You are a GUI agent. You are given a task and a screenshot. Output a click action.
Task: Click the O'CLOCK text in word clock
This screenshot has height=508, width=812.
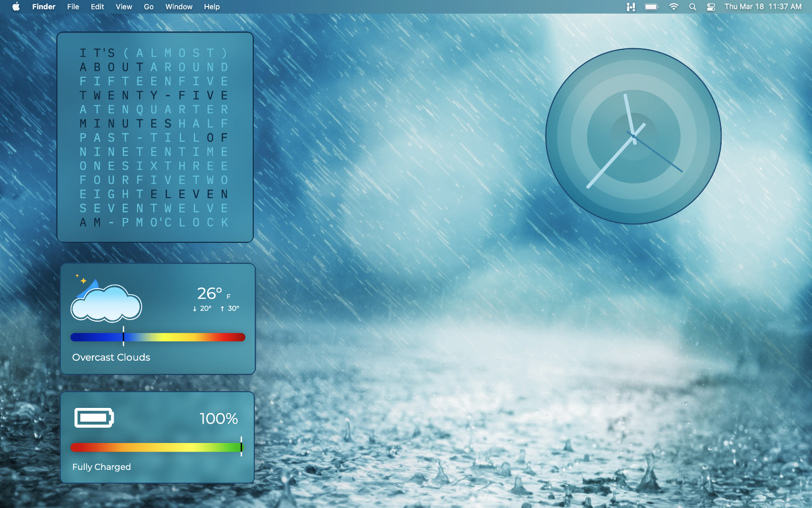(x=189, y=223)
